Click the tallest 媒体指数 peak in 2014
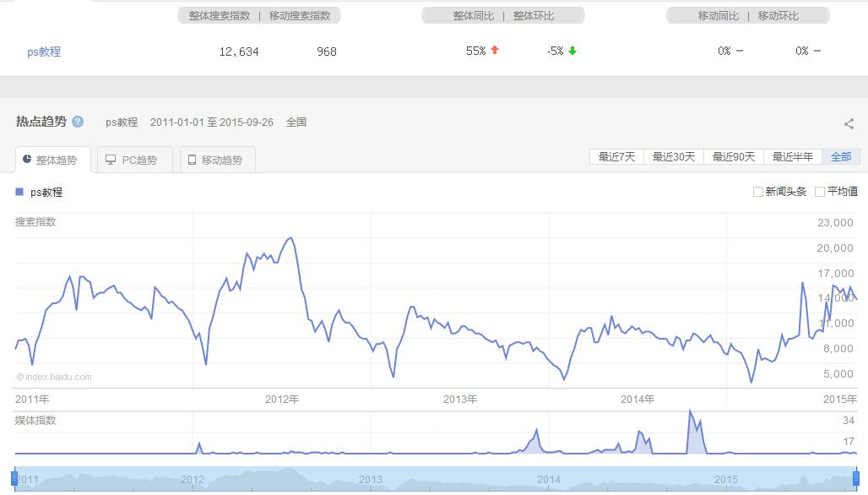 690,411
